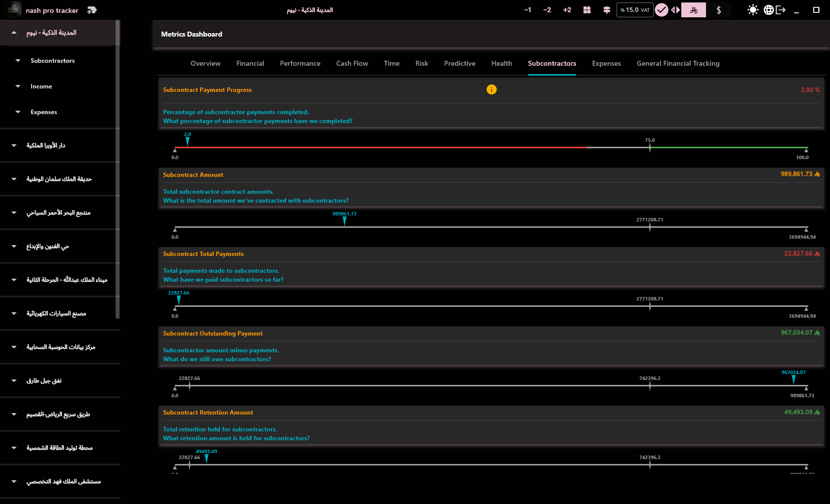Switch currency to Saudi Riyal
The height and width of the screenshot is (504, 830).
tap(694, 10)
